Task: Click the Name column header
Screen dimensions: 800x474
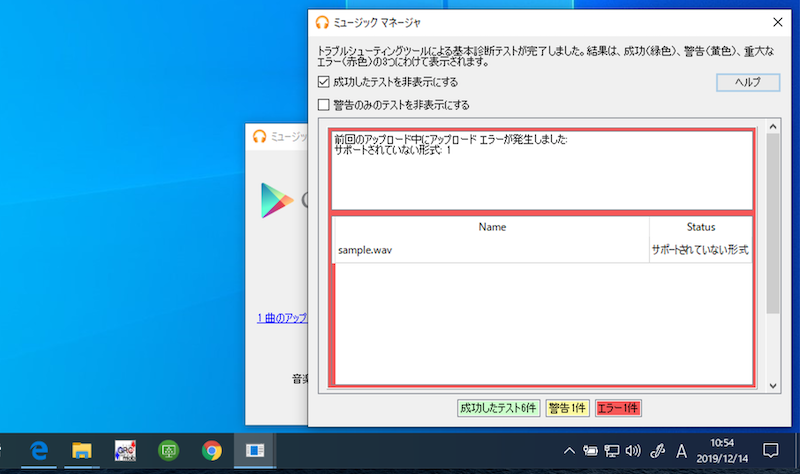Action: click(492, 227)
